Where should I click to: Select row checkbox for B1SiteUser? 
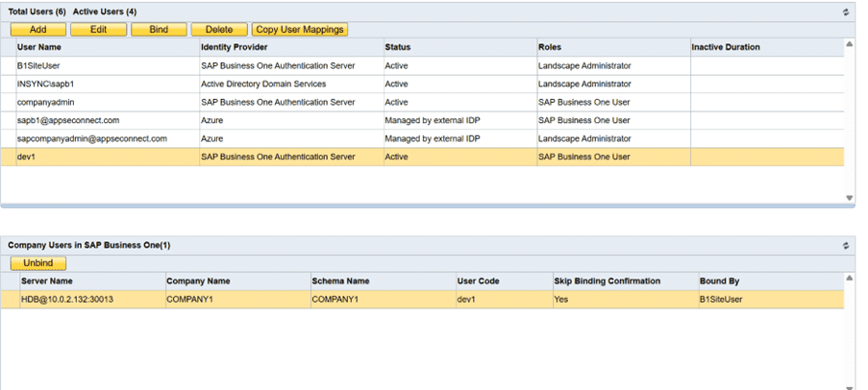click(9, 65)
